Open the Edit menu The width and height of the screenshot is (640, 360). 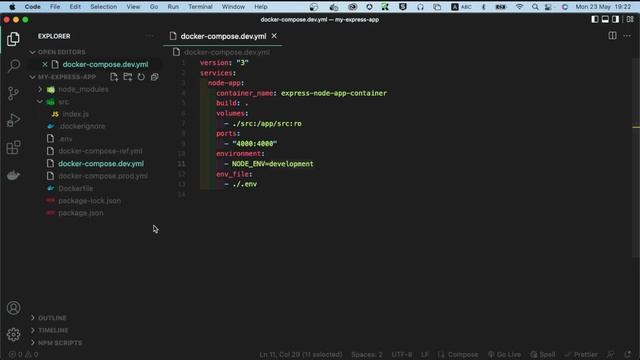(x=75, y=7)
